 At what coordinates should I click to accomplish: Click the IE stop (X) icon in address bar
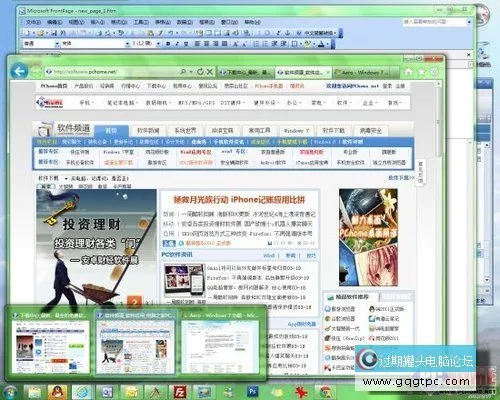point(210,72)
